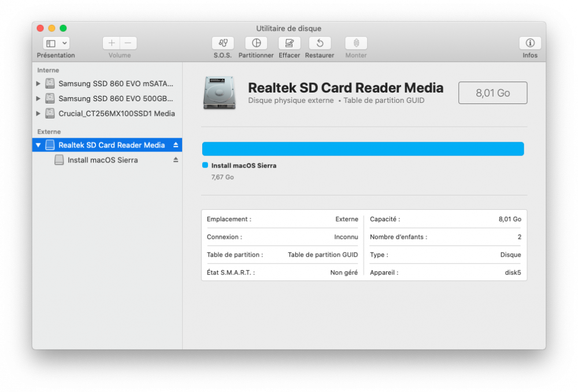Expand Crucial_CT256MX100SSD1 Media disk
The height and width of the screenshot is (392, 578).
(38, 113)
